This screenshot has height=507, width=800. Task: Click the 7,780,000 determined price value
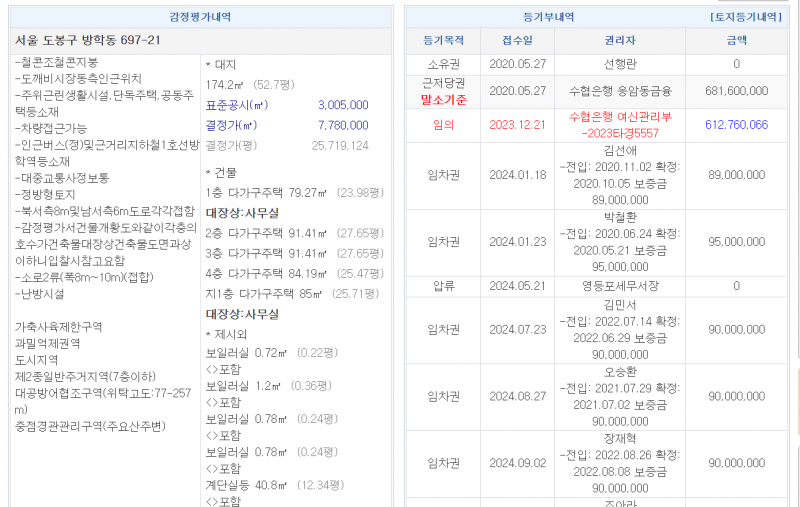342,125
